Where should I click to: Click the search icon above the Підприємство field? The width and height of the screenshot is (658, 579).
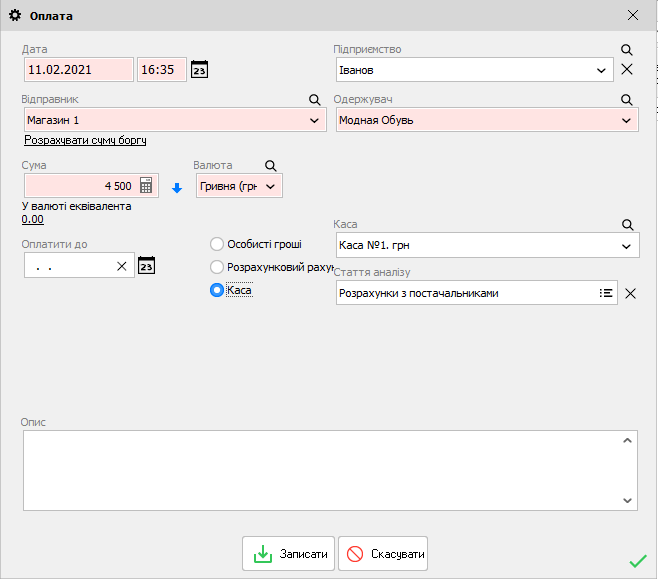pos(627,49)
